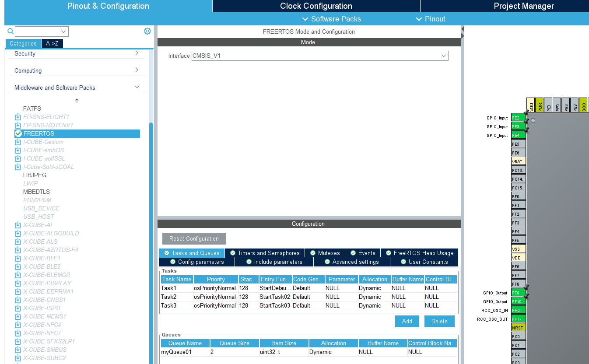The height and width of the screenshot is (364, 589).
Task: Open Timers and Semaphores tab
Action: (265, 253)
